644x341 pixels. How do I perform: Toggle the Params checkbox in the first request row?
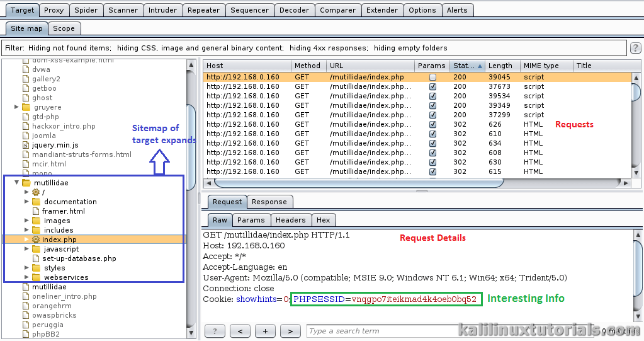pyautogui.click(x=432, y=77)
